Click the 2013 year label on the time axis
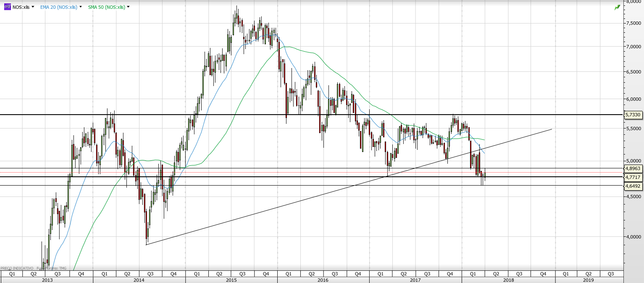 pos(47,280)
